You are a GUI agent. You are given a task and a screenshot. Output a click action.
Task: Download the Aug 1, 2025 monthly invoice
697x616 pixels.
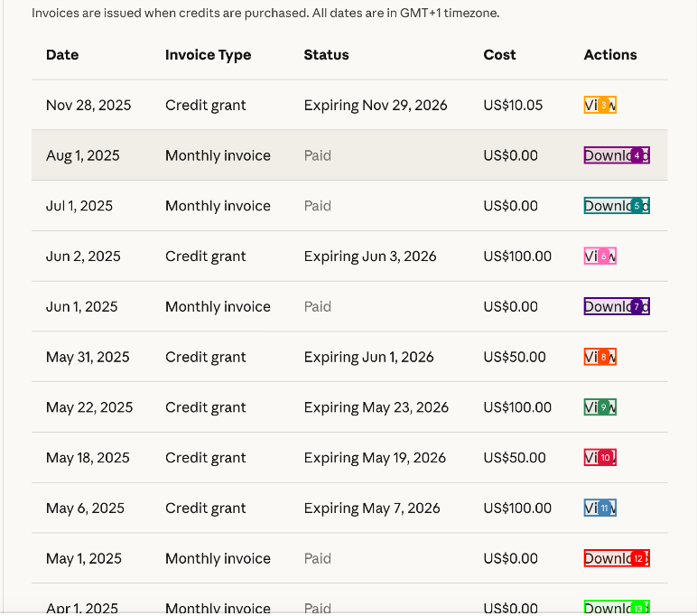point(617,155)
